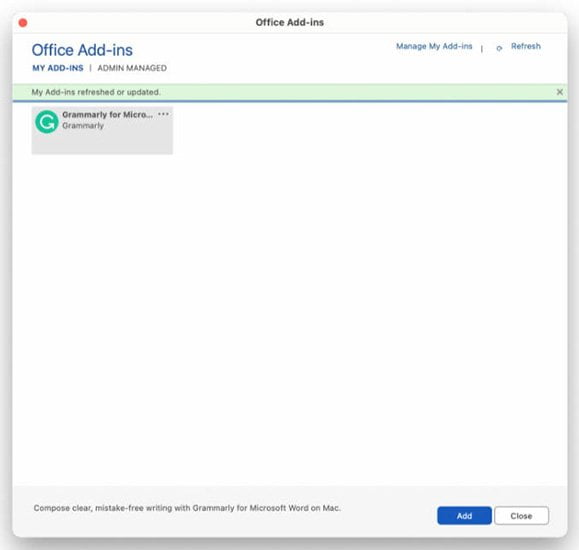This screenshot has width=579, height=550.
Task: Click the blue Add button
Action: pyautogui.click(x=464, y=515)
